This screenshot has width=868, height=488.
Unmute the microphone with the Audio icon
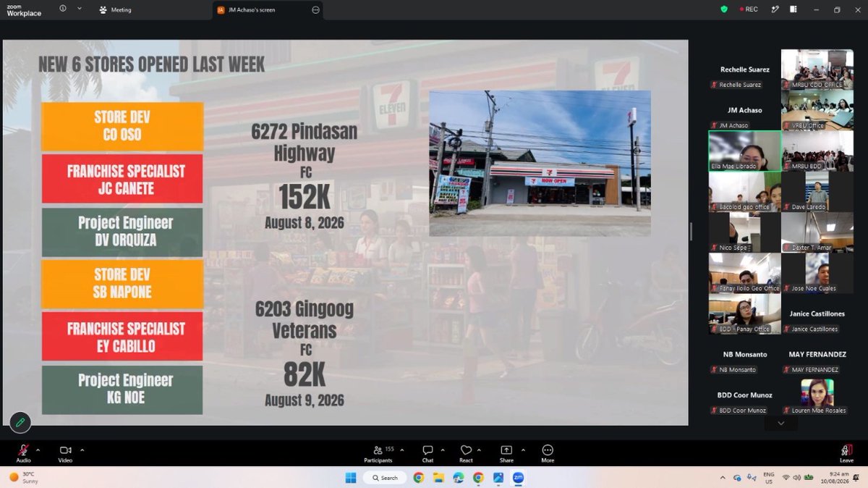coord(23,450)
